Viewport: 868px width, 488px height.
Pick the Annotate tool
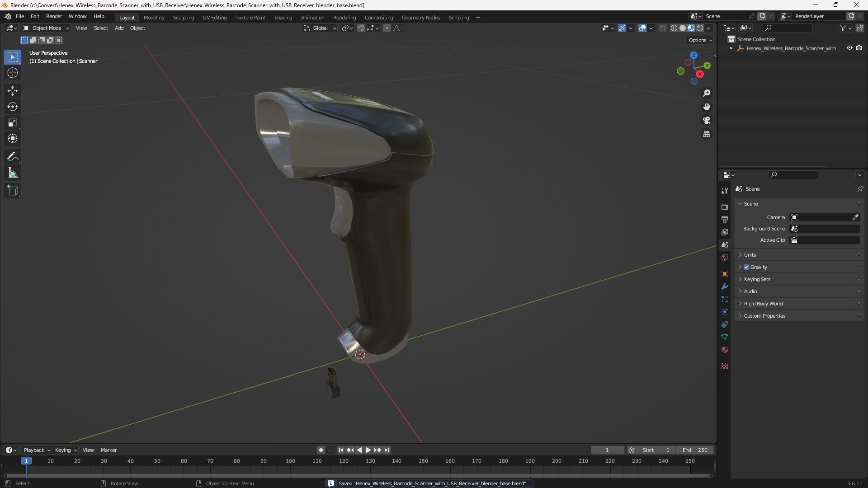(13, 157)
